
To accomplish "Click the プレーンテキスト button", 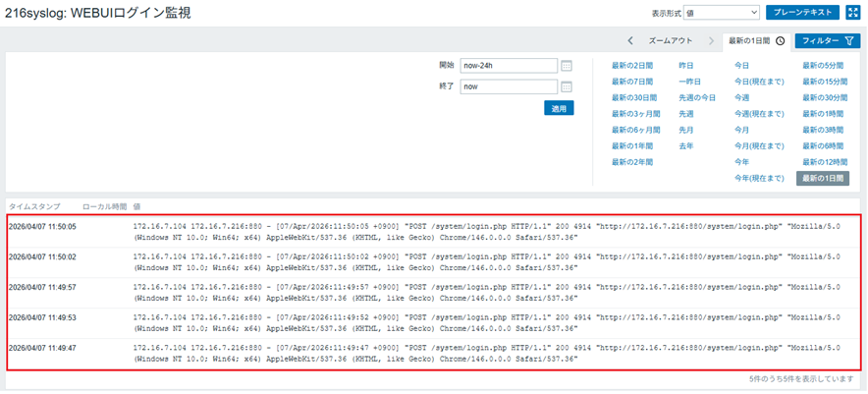I will click(x=802, y=13).
